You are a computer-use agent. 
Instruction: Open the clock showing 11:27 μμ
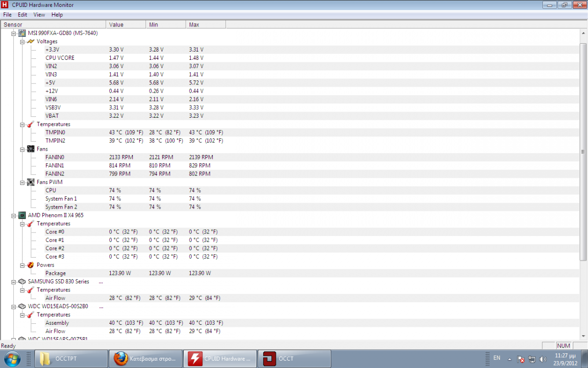point(565,359)
